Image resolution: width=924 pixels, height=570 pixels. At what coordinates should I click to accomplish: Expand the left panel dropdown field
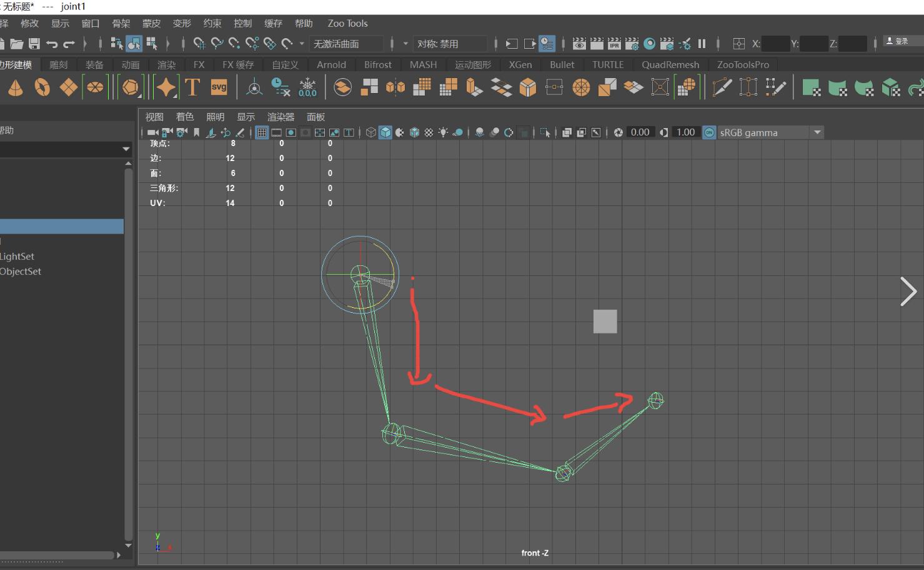126,149
